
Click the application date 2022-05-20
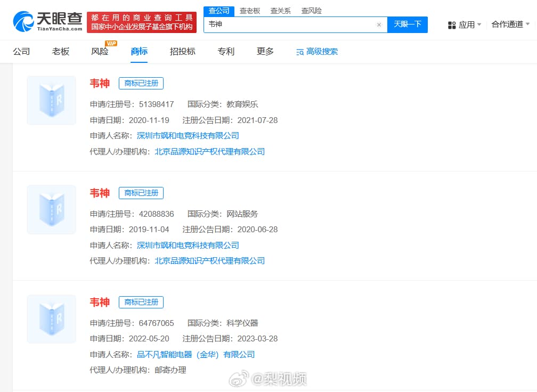[149, 339]
